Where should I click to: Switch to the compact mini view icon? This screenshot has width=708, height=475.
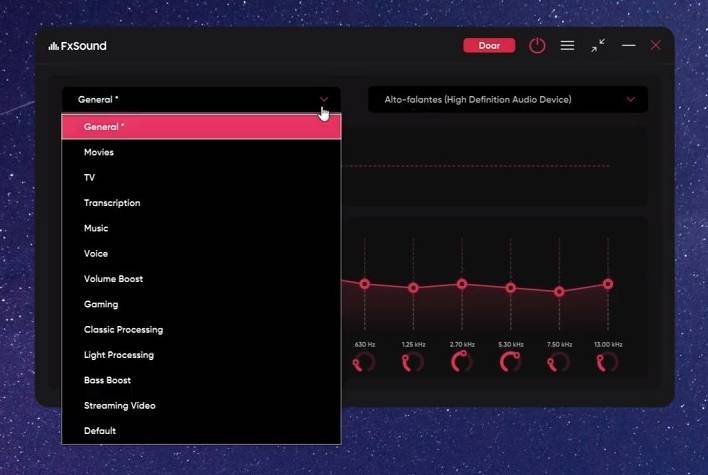tap(598, 46)
